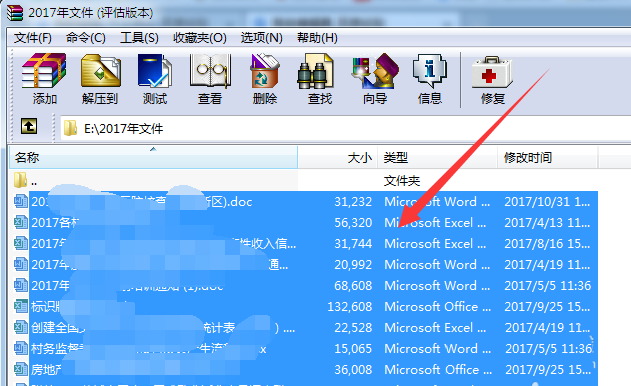Click the size value 15,065
Viewport: 631px width, 386px height.
[353, 348]
